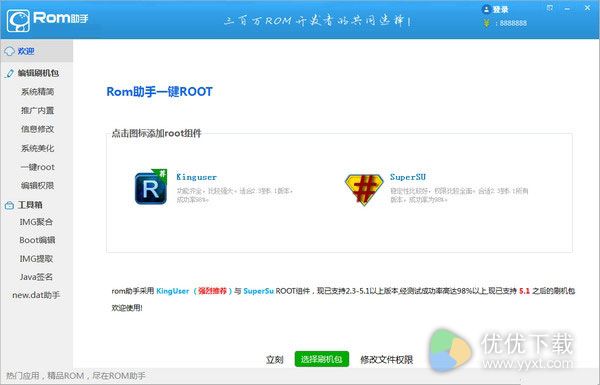This screenshot has width=600, height=385.
Task: Minimize the Rom助手 window
Action: (x=567, y=8)
